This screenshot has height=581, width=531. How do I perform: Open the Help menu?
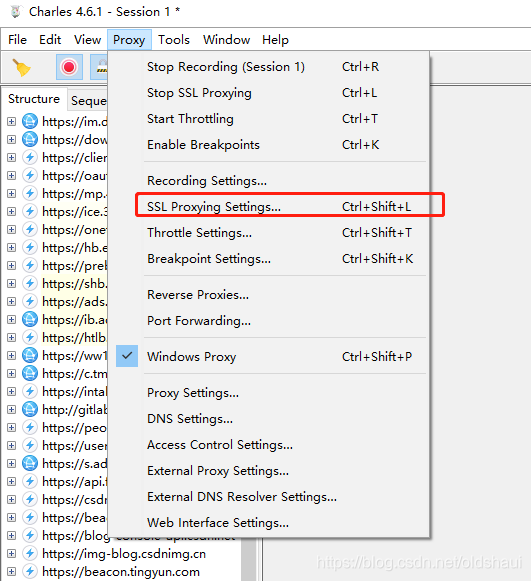275,40
